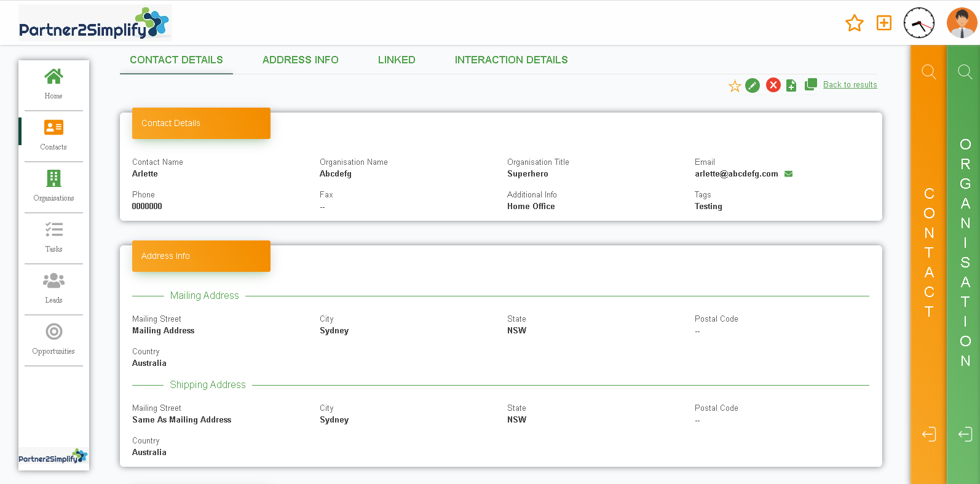Open the Interaction Details tab
This screenshot has height=484, width=980.
point(511,60)
